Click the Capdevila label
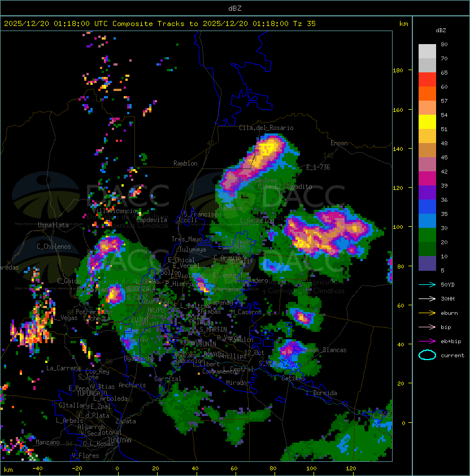This screenshot has height=476, width=470. tap(152, 220)
